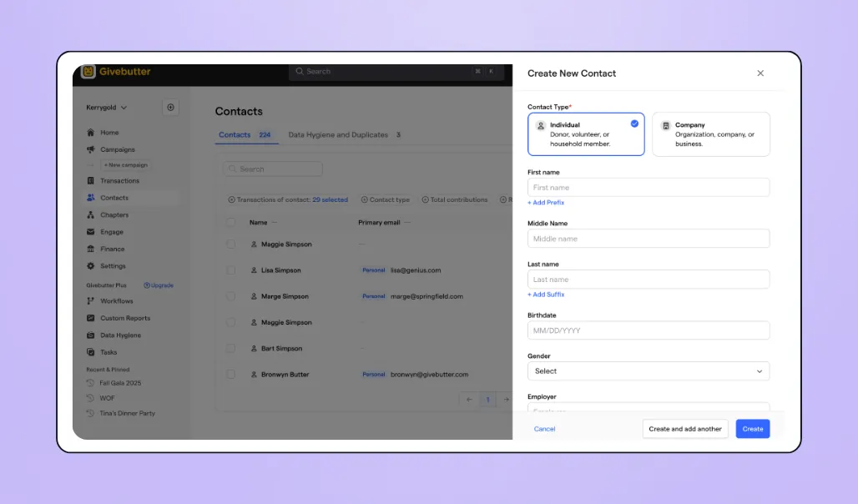Click the contacts list Search field
Screen dimensions: 858x504
tap(272, 169)
